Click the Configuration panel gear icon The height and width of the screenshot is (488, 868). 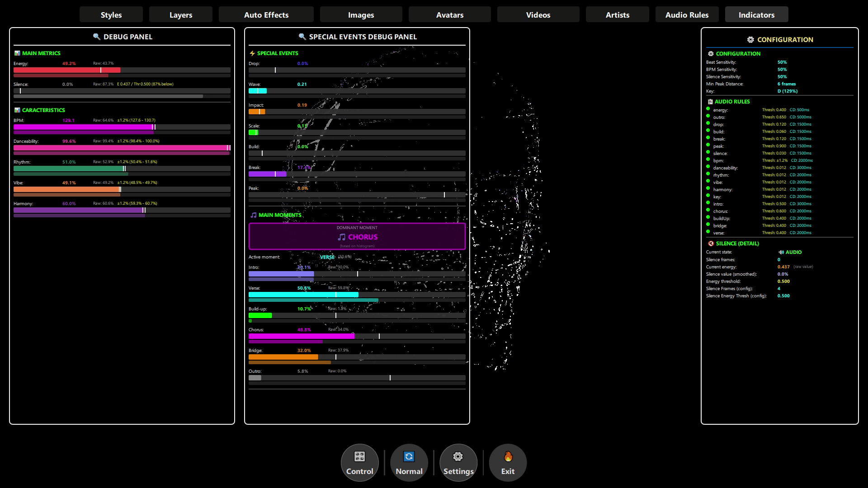pos(750,40)
